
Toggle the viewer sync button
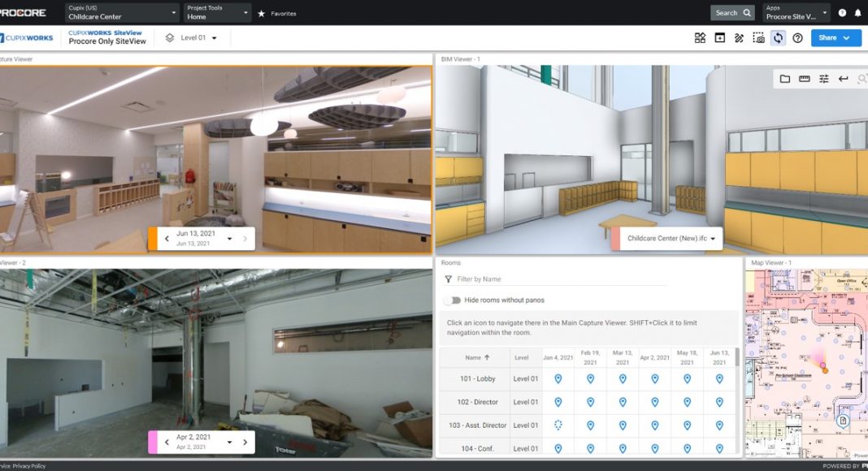click(778, 38)
